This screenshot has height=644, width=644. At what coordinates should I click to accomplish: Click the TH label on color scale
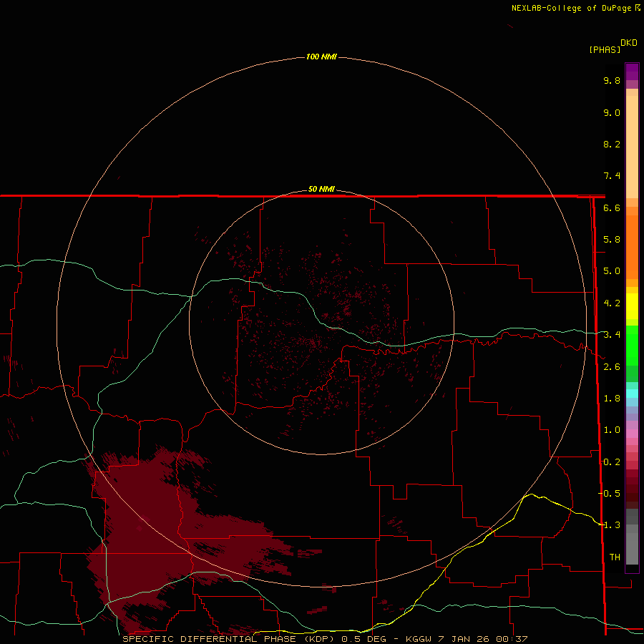tap(615, 557)
